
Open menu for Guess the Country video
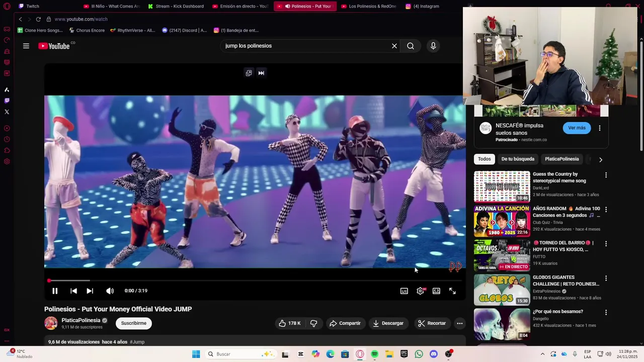(x=606, y=175)
